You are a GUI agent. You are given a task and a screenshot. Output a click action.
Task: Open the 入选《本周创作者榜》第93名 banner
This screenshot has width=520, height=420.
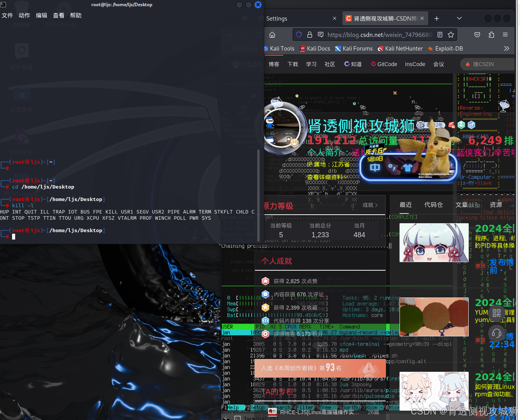(x=320, y=367)
